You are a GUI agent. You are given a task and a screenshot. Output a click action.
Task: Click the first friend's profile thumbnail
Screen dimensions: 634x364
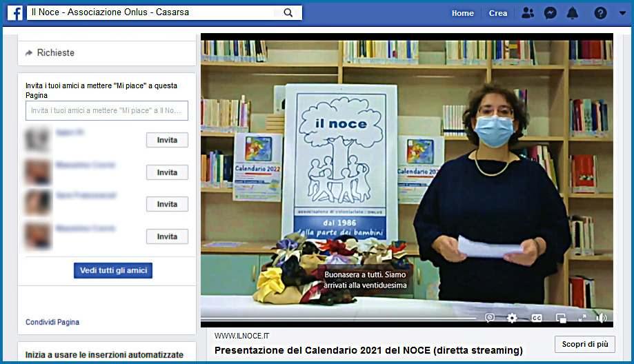38,139
